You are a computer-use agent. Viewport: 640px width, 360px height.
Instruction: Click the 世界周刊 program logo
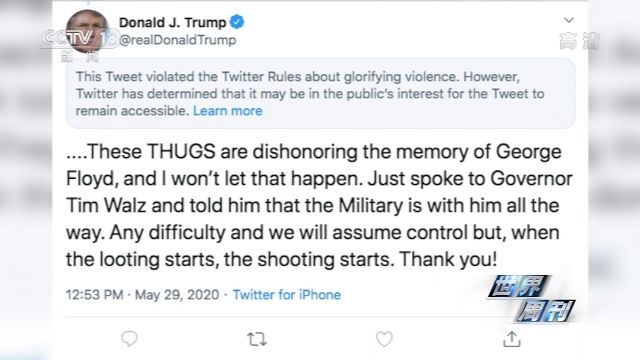point(531,298)
